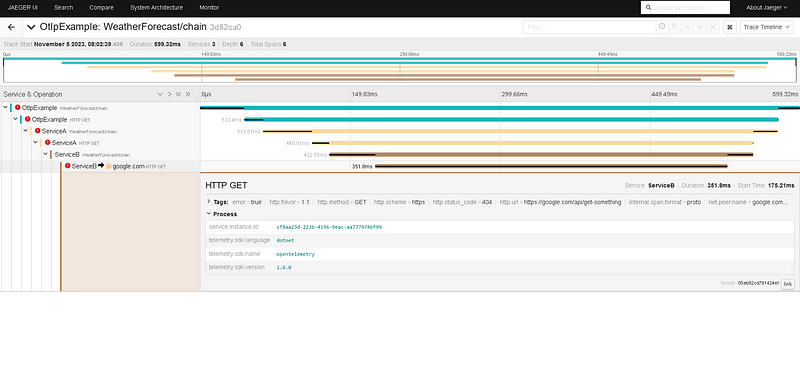Click the 513.51ms ServiceA span bar
Image resolution: width=800 pixels, height=392 pixels.
520,131
